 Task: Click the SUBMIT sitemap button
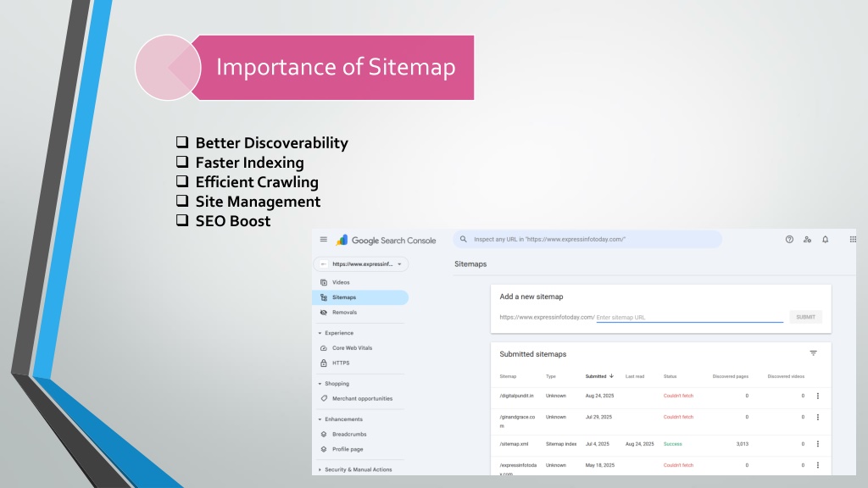click(805, 317)
